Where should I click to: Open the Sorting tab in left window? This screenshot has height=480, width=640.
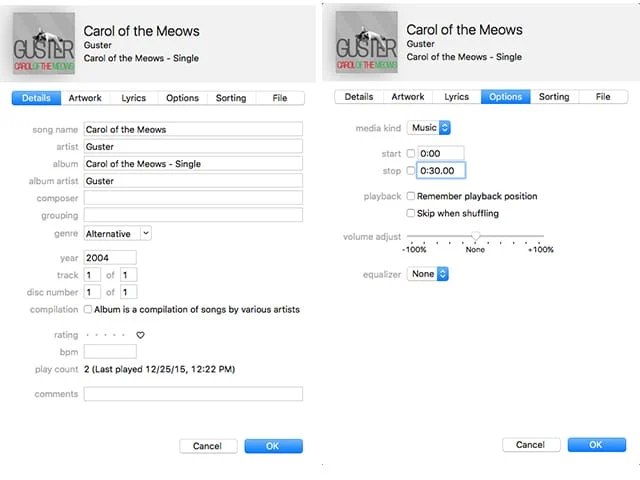pyautogui.click(x=231, y=98)
